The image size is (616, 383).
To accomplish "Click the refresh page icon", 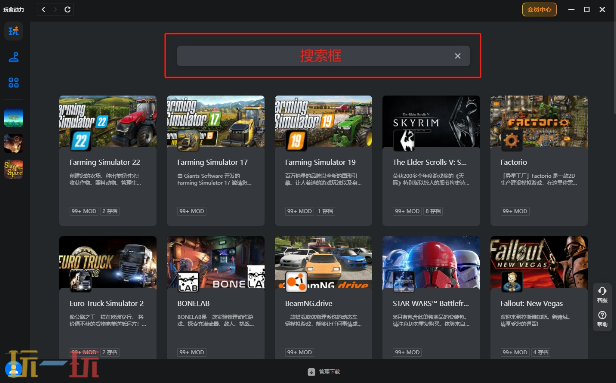I will (x=67, y=9).
